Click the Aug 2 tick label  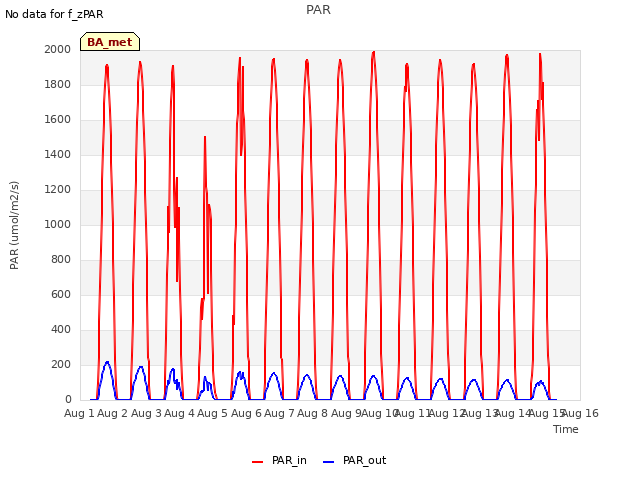tap(113, 413)
